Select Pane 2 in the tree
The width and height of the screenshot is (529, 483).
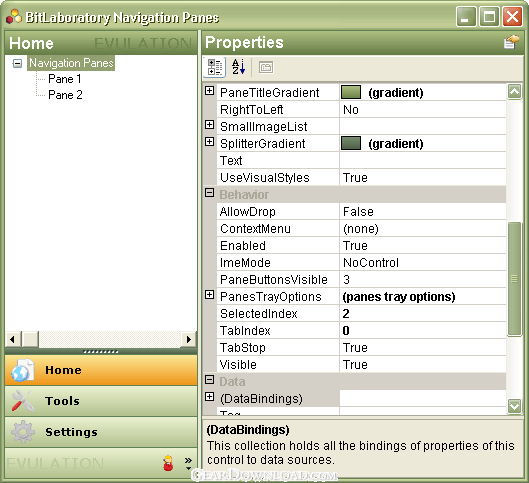click(x=65, y=95)
